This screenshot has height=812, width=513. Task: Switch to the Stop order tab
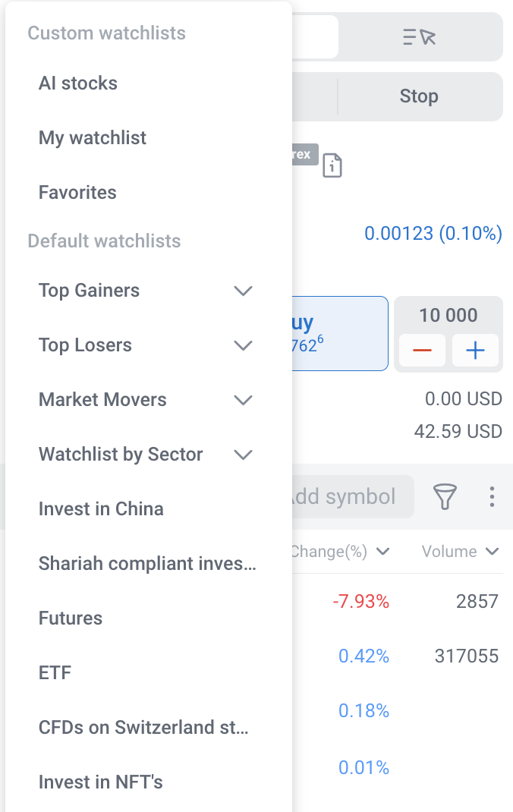[419, 96]
